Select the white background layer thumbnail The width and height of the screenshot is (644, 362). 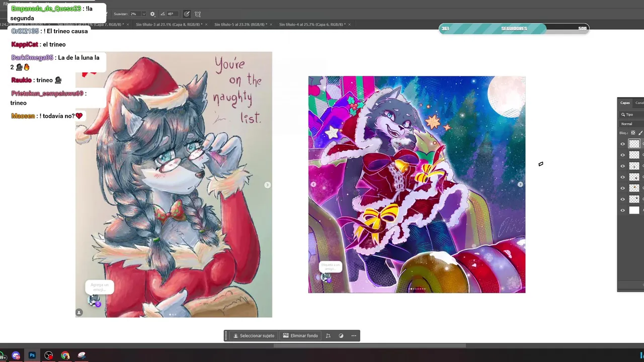634,210
